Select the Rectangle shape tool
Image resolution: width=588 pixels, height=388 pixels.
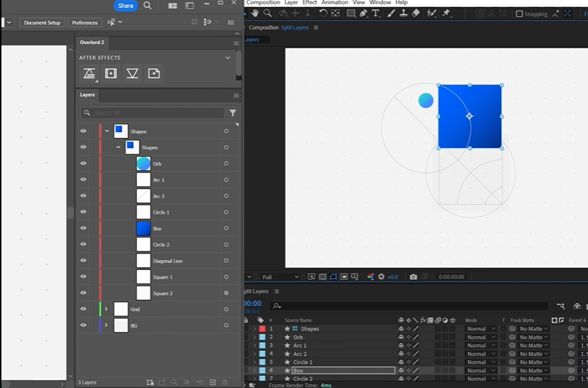pyautogui.click(x=351, y=14)
